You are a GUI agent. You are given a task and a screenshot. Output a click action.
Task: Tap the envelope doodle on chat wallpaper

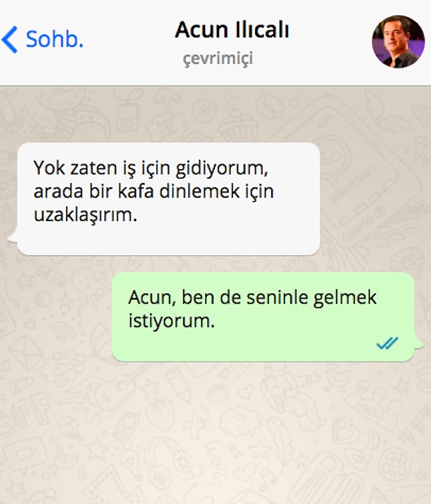(x=26, y=351)
